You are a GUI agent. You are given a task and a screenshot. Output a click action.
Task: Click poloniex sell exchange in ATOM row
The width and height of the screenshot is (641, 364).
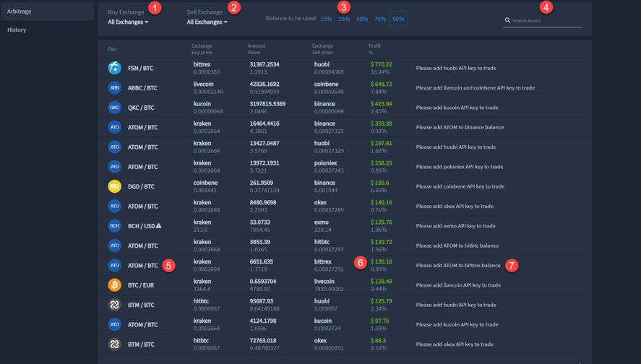click(325, 163)
